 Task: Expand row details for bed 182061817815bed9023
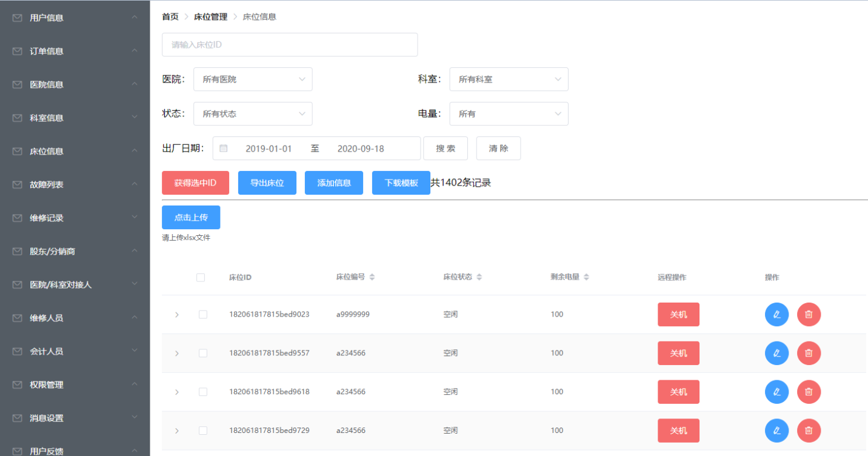[x=177, y=315]
